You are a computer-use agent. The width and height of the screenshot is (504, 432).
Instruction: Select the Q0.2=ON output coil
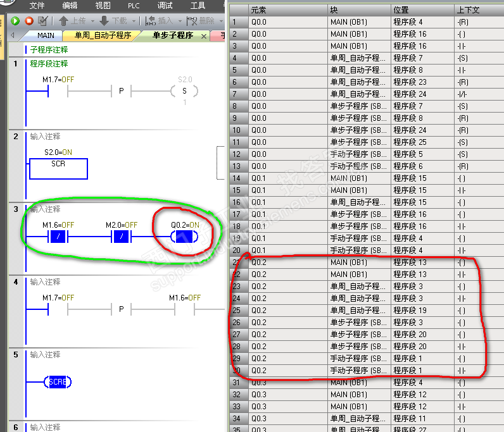click(185, 238)
